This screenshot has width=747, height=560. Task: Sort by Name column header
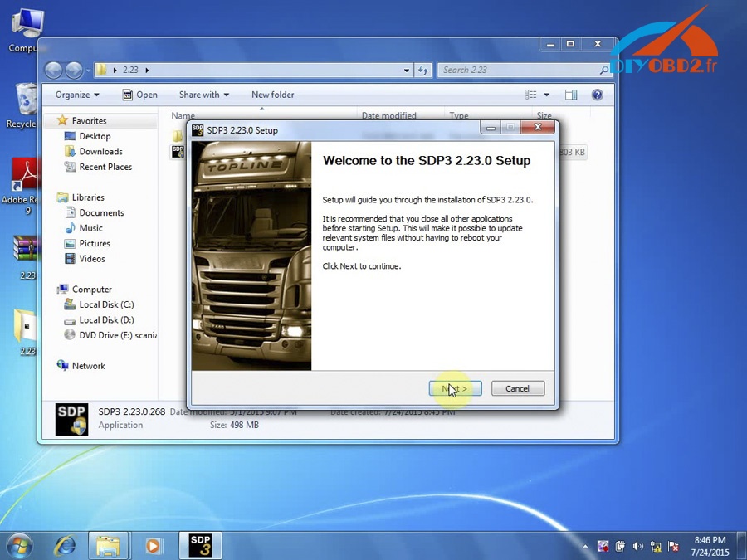(x=183, y=115)
